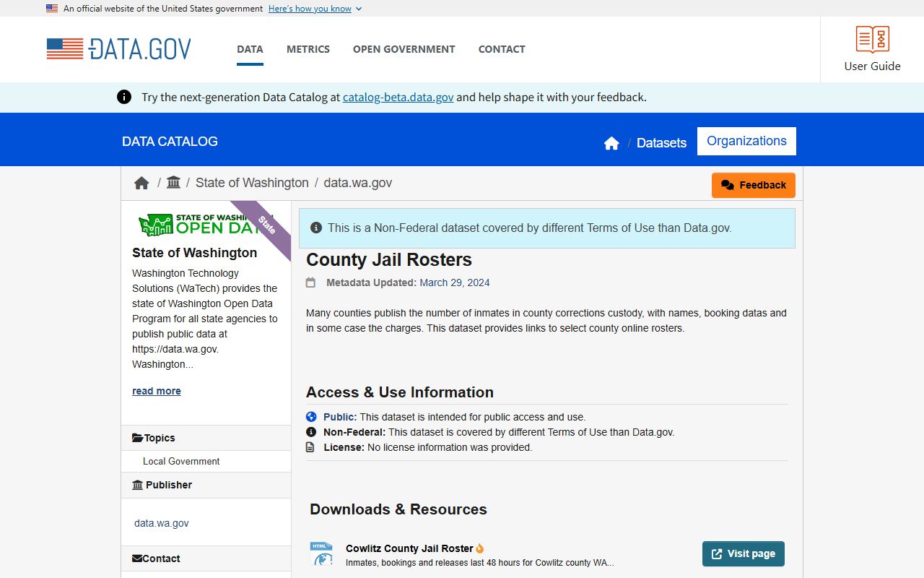This screenshot has width=924, height=578.
Task: Open State of Washington breadcrumb
Action: 252,183
